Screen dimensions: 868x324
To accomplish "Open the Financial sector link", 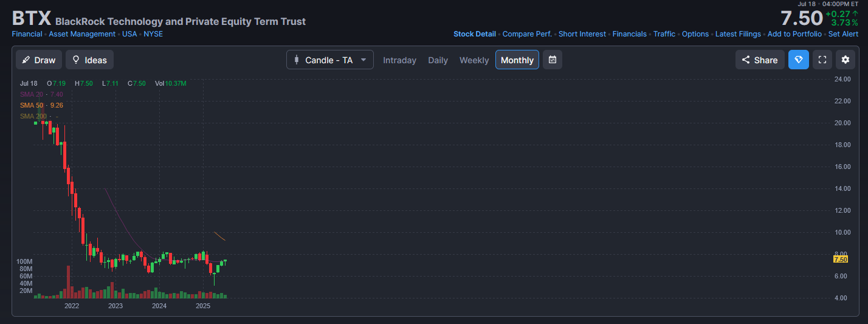I will [27, 34].
